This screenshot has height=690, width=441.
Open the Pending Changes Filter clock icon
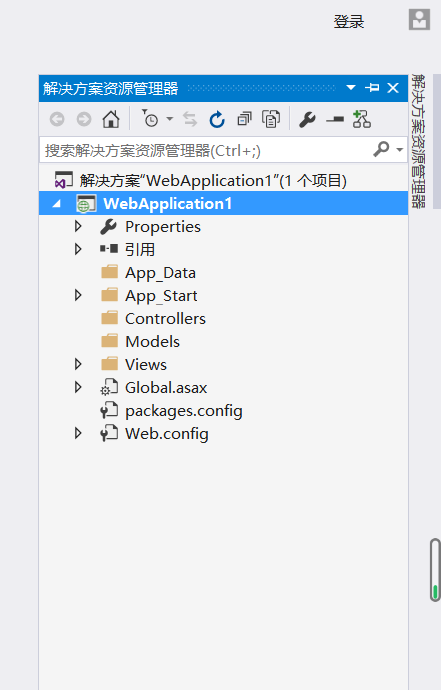pyautogui.click(x=150, y=118)
